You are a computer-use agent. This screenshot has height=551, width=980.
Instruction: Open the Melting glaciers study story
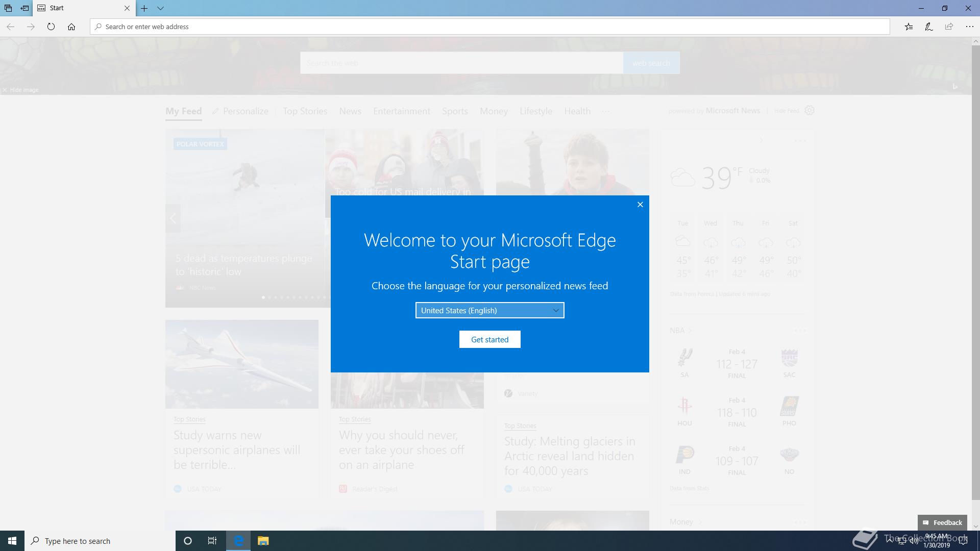(x=570, y=456)
